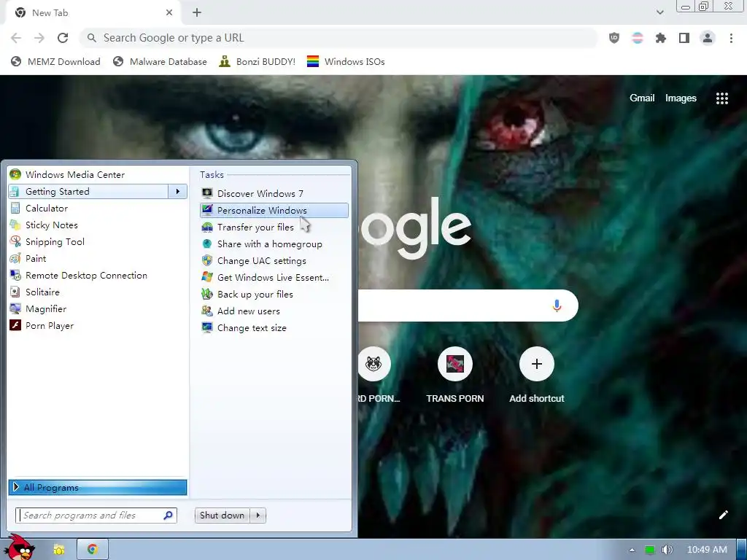Click the Angry Bird start button
This screenshot has height=560, width=747.
click(x=19, y=548)
